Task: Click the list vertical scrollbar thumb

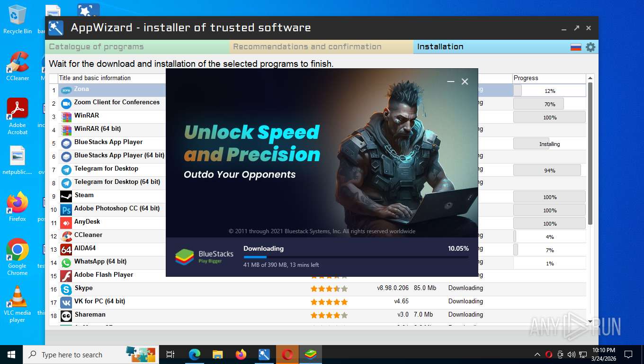Action: click(x=590, y=153)
